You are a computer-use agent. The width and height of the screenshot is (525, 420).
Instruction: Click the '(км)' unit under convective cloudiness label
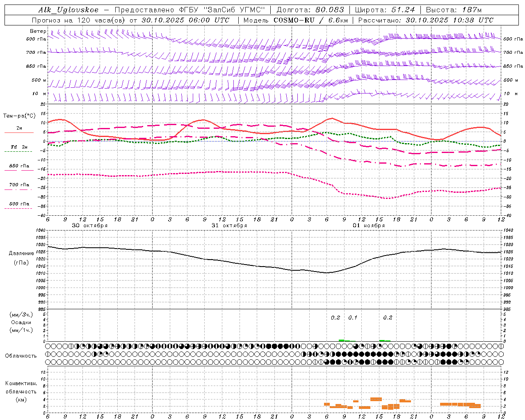(21, 399)
